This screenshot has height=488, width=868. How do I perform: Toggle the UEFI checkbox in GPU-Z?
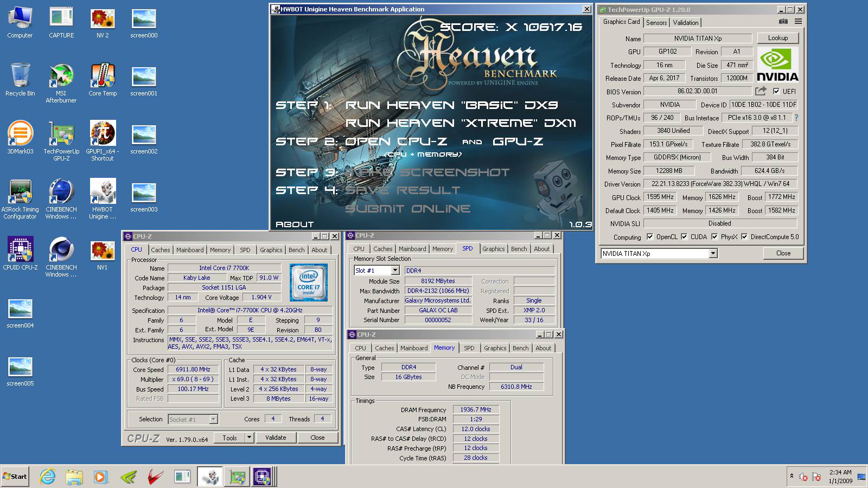(x=776, y=91)
